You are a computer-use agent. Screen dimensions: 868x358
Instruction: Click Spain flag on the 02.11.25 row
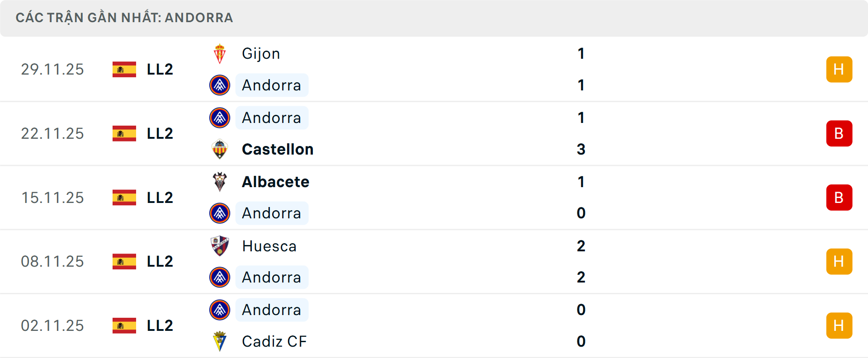[x=124, y=325]
